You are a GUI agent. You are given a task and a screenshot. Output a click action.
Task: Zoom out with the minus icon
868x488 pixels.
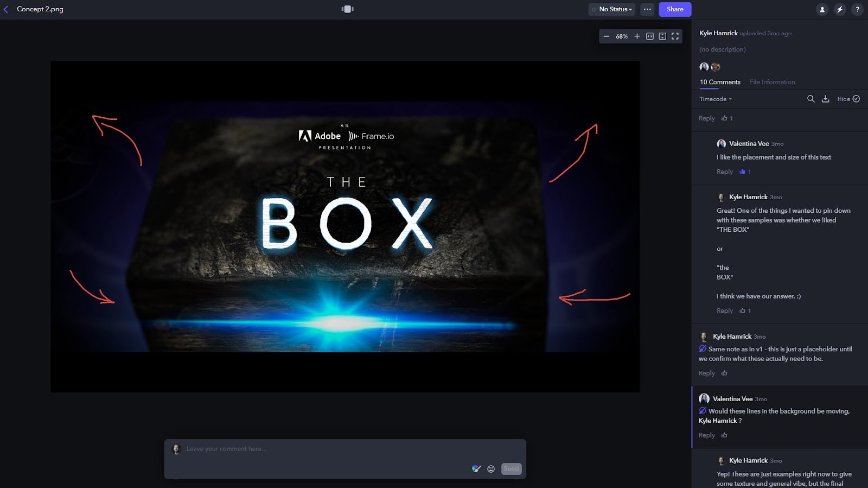pos(607,36)
